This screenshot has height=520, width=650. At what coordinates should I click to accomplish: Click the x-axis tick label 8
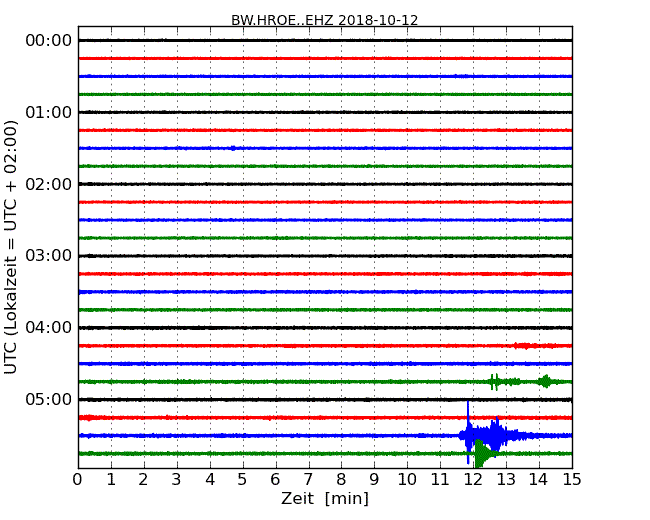click(341, 480)
